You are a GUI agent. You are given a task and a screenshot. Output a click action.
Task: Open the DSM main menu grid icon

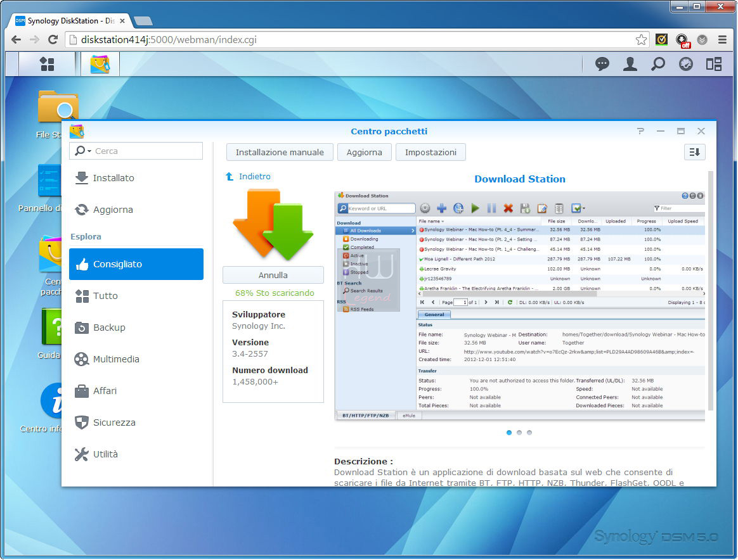pos(47,64)
